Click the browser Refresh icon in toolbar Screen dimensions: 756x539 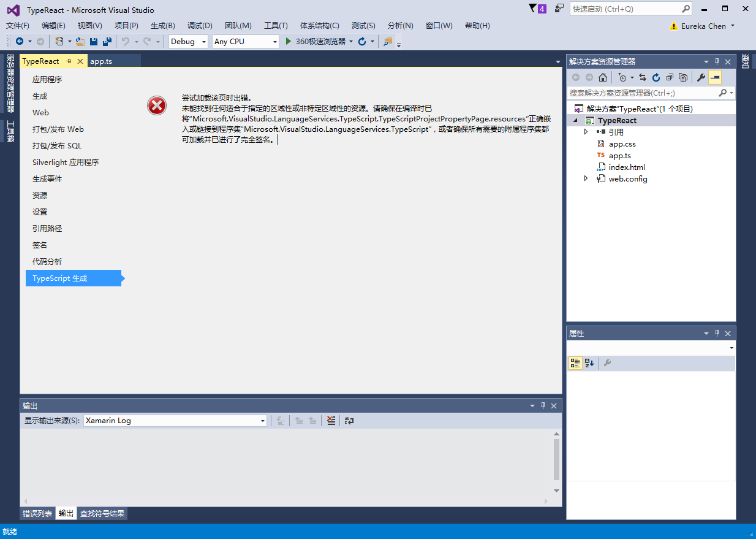pyautogui.click(x=362, y=42)
